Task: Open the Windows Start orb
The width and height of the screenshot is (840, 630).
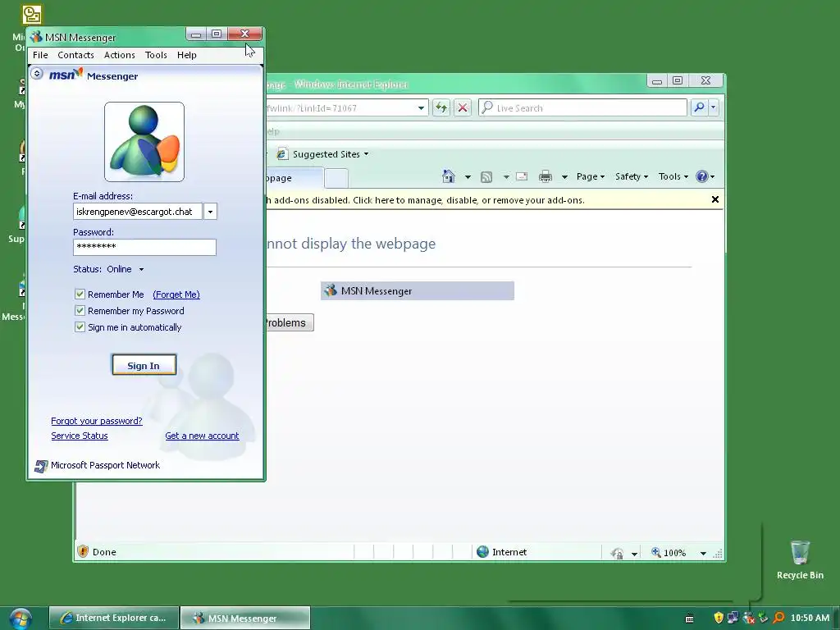Action: [x=21, y=619]
